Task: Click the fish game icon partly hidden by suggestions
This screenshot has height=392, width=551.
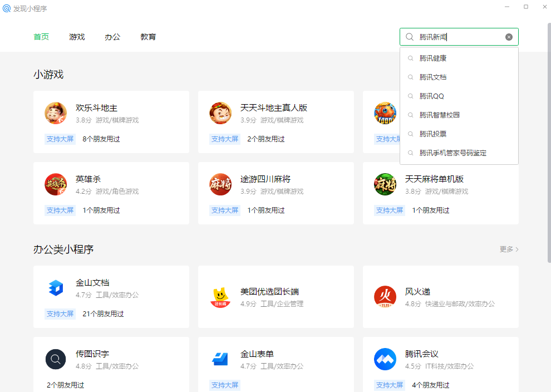Action: point(385,113)
